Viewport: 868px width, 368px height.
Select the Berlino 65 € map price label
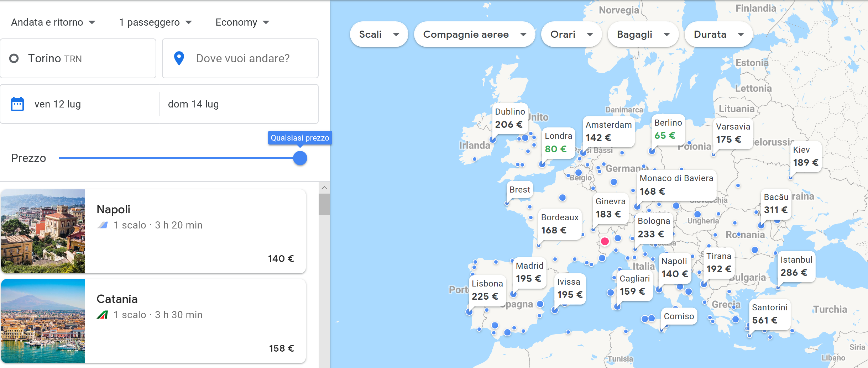point(668,129)
